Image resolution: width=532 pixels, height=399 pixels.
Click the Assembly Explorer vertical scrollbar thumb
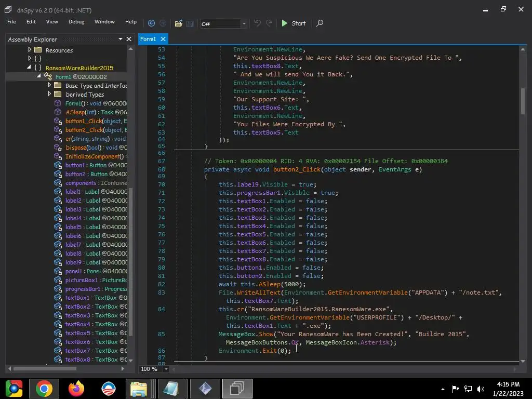pyautogui.click(x=130, y=261)
